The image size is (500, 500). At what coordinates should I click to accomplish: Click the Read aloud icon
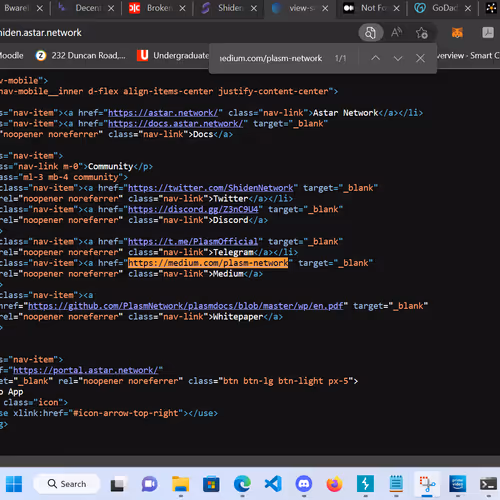[396, 33]
